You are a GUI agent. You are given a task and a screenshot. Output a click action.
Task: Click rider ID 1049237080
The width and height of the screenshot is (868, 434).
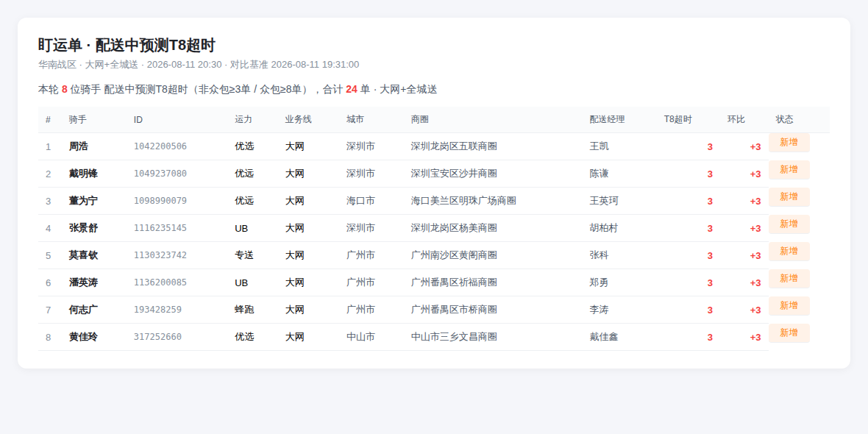pos(160,174)
